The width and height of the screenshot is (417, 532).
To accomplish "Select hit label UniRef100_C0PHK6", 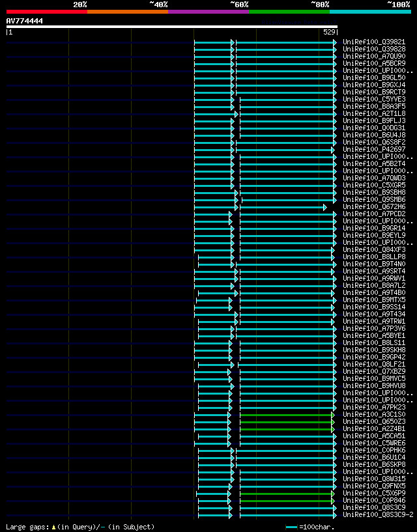I will click(374, 450).
